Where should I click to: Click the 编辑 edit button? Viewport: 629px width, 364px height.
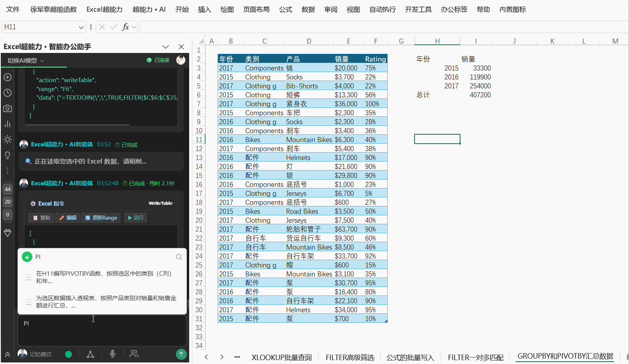(67, 218)
